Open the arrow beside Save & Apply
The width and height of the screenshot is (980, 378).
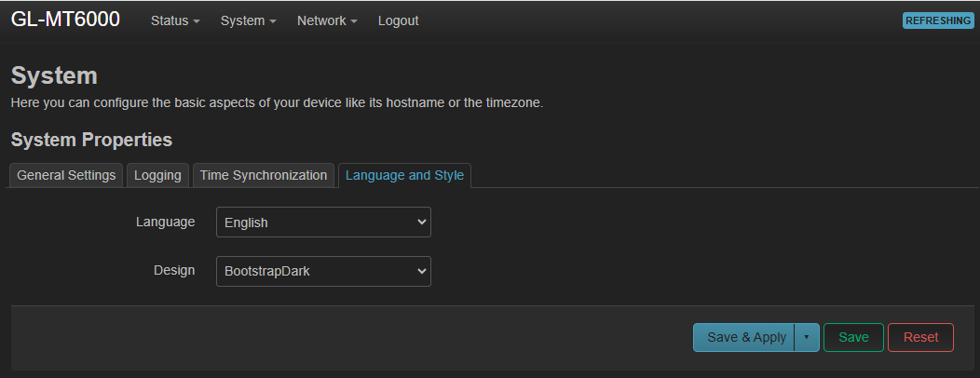807,337
